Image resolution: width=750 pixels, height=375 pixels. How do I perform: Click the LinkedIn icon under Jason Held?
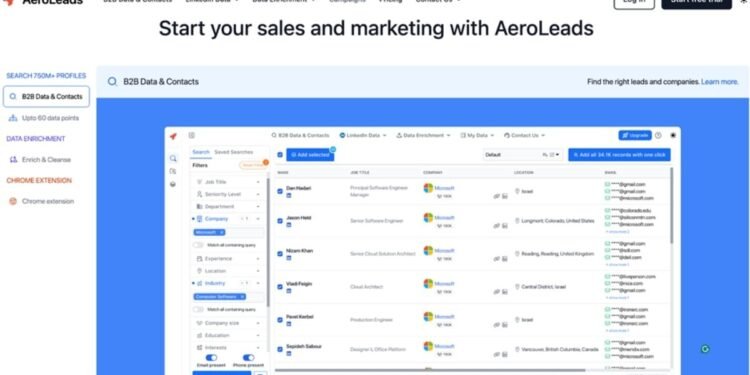(289, 225)
